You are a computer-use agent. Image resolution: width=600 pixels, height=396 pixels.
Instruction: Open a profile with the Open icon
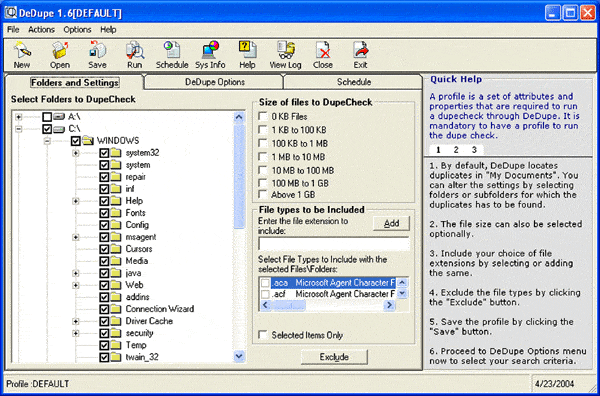[60, 50]
